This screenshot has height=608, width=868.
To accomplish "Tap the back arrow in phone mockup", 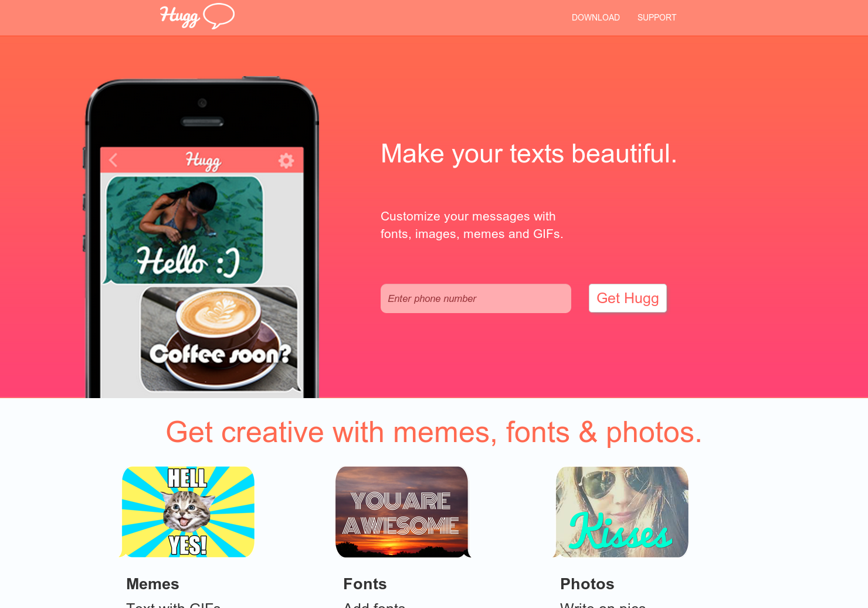I will tap(113, 159).
